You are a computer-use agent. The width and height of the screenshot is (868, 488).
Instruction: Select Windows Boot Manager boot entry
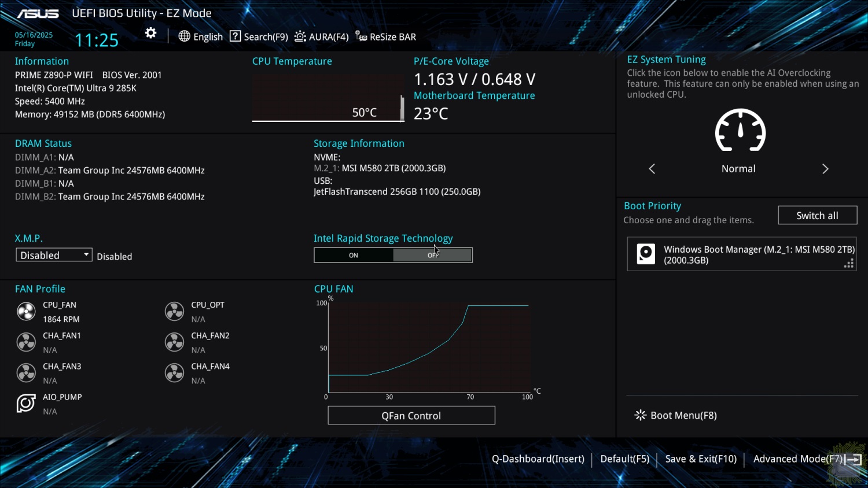pyautogui.click(x=742, y=254)
